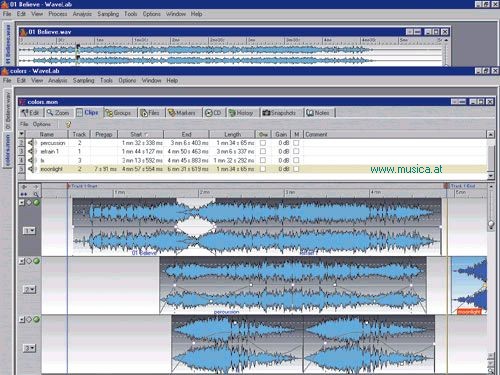Click the clip list scrollbar up arrow
Viewport: 500px width, 375px height.
(x=491, y=134)
